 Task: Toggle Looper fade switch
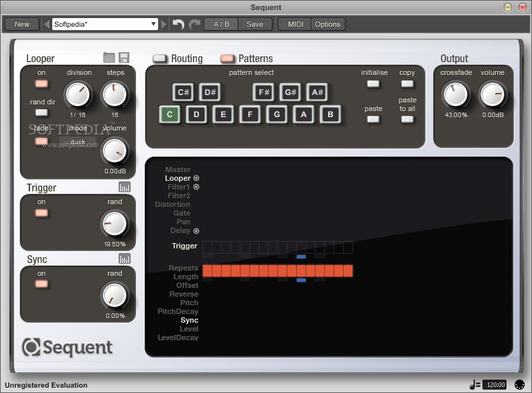[42, 141]
